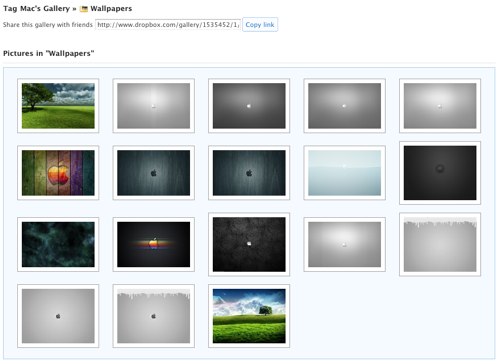The image size is (500, 364).
Task: Open the black wallpaper with dark circular emblem
Action: pyautogui.click(x=440, y=173)
